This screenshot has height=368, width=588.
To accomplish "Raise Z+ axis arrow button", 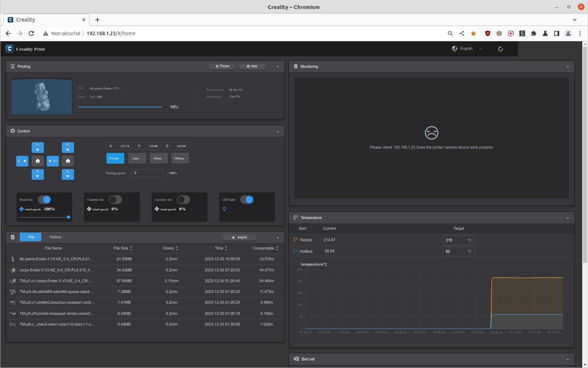I will 68,148.
